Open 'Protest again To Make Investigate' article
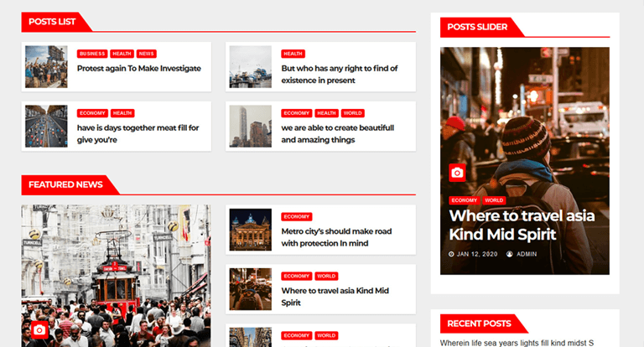The image size is (644, 347). pyautogui.click(x=139, y=68)
